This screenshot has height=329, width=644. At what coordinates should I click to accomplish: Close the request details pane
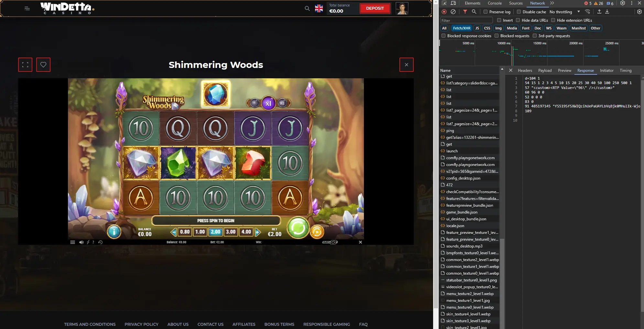pyautogui.click(x=510, y=70)
